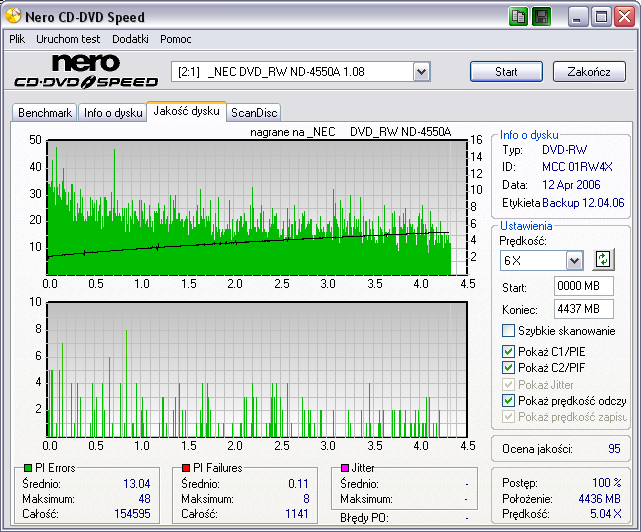Click the PI Failures average 0.11
The image size is (641, 532).
click(x=298, y=484)
